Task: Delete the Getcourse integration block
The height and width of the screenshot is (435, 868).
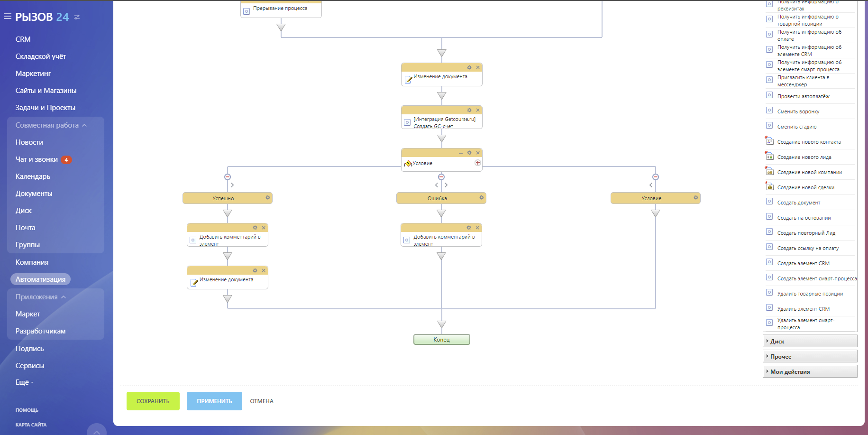Action: pos(478,110)
